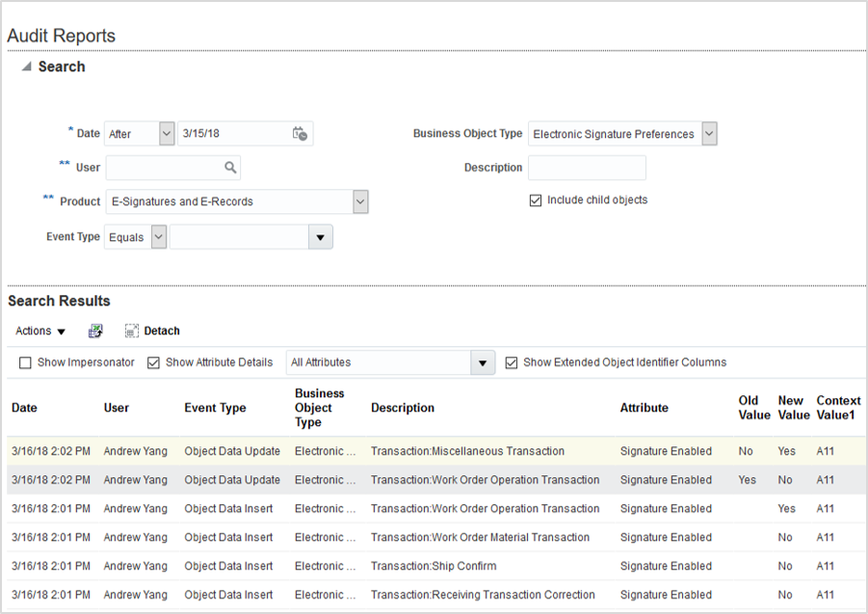Image resolution: width=868 pixels, height=614 pixels.
Task: Open the Actions menu
Action: (x=40, y=331)
